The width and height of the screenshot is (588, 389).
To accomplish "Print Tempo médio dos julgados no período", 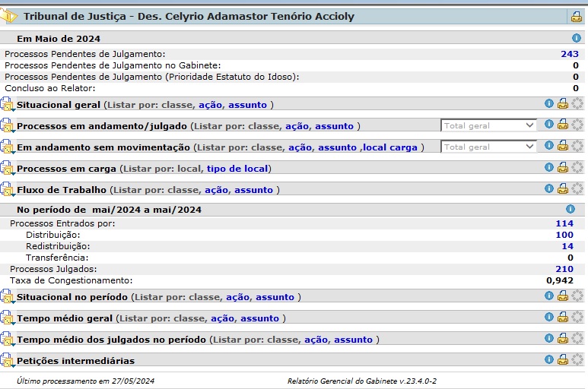I will [x=563, y=339].
